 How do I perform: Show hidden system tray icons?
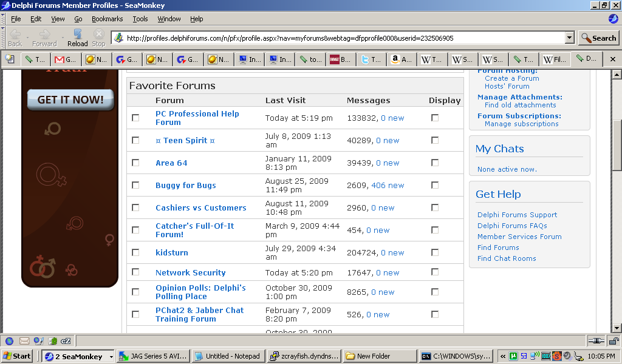502,356
